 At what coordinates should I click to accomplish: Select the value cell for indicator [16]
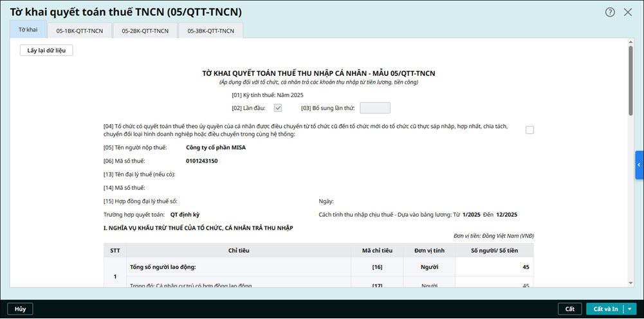[494, 267]
